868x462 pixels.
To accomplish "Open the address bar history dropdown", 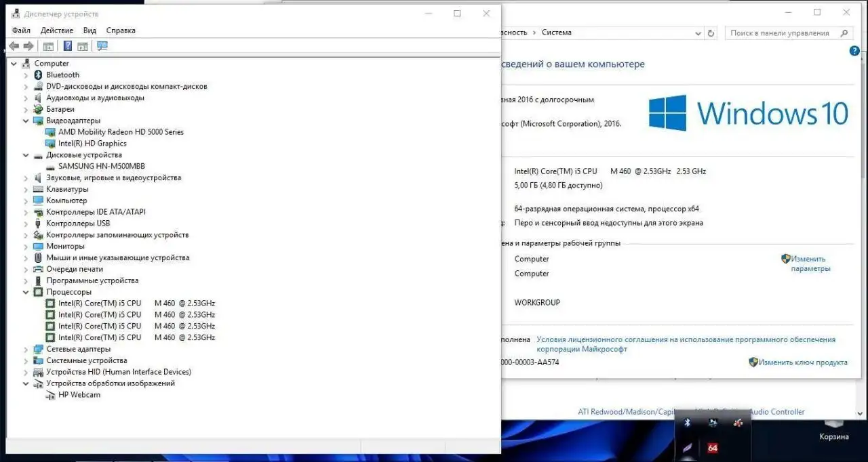I will (x=698, y=33).
